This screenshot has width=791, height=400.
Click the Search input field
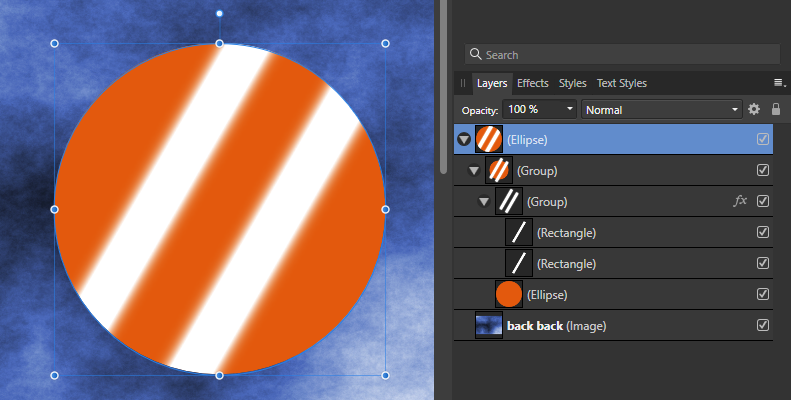click(622, 54)
